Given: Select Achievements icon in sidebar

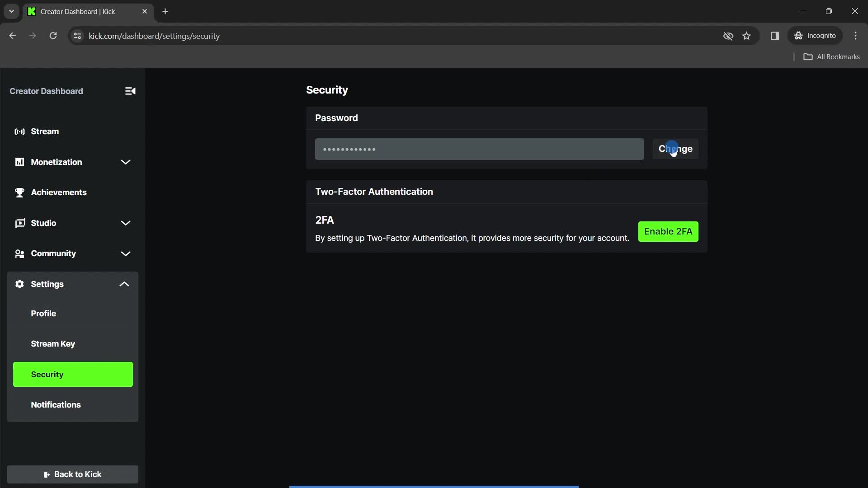Looking at the screenshot, I should (x=20, y=192).
